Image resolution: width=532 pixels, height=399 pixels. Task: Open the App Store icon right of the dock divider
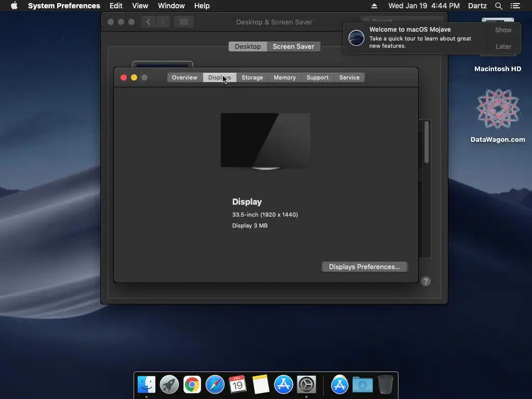click(340, 384)
